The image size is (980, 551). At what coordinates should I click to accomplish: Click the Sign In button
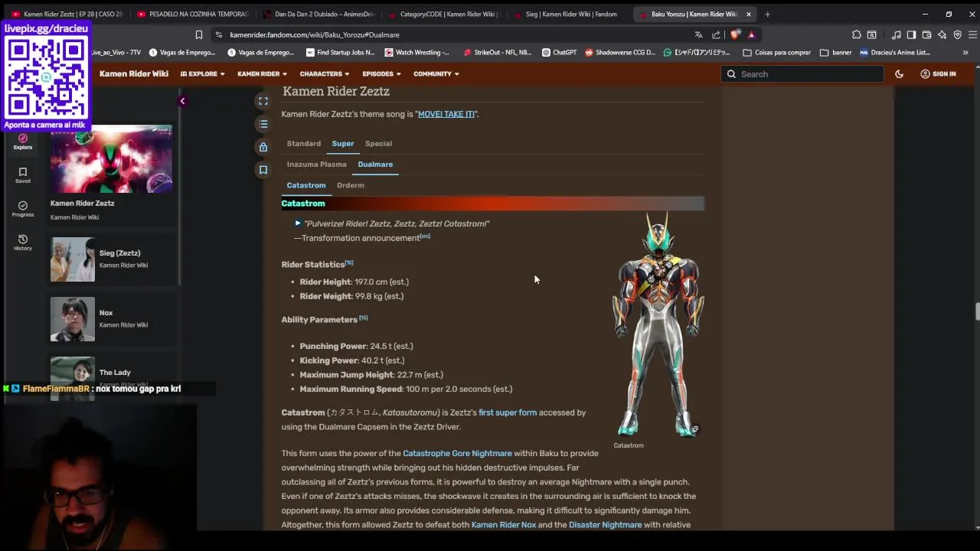click(938, 74)
